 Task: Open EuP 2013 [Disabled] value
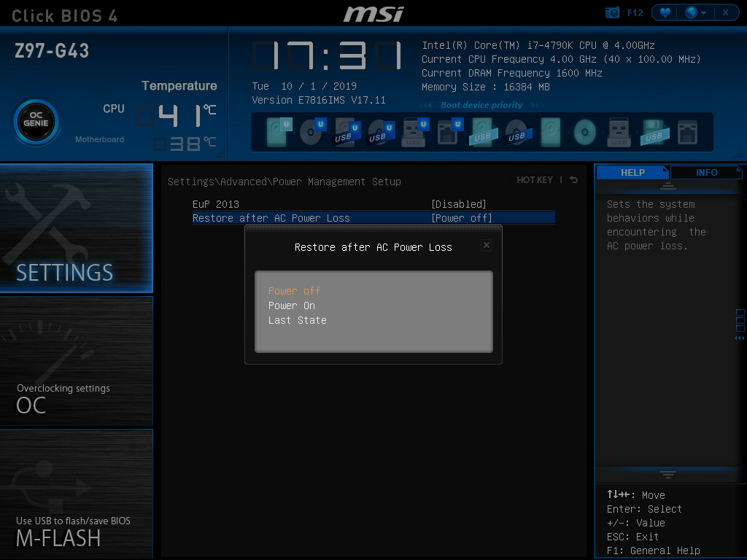click(459, 204)
